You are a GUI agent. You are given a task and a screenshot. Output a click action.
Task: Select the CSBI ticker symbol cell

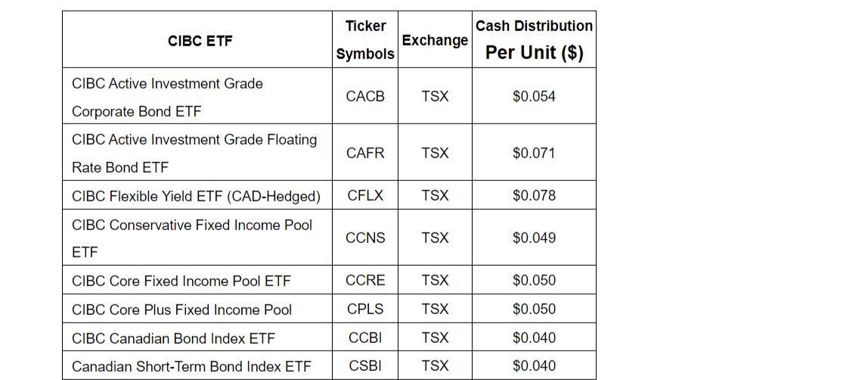click(365, 366)
